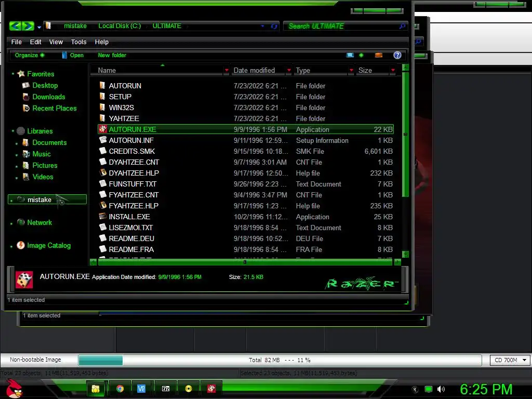Open the Organize dropdown
The height and width of the screenshot is (399, 532).
(x=30, y=55)
